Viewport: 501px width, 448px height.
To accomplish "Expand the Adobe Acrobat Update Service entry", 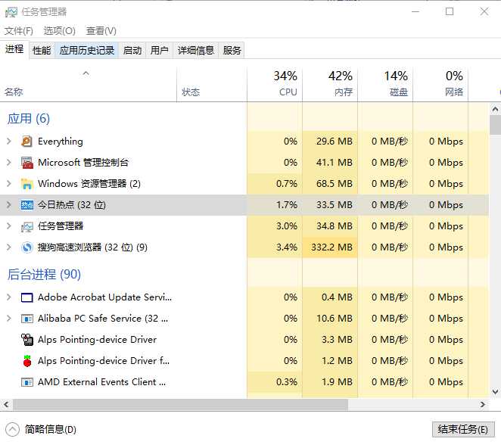I will click(x=9, y=297).
